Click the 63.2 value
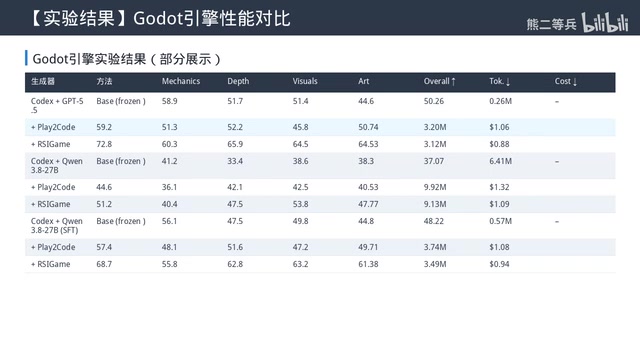 click(300, 264)
